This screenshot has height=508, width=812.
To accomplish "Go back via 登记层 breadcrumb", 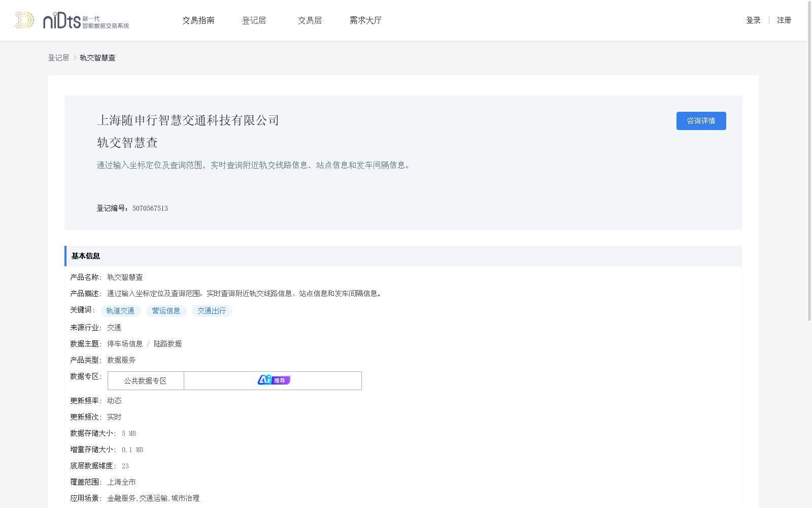I will (58, 58).
